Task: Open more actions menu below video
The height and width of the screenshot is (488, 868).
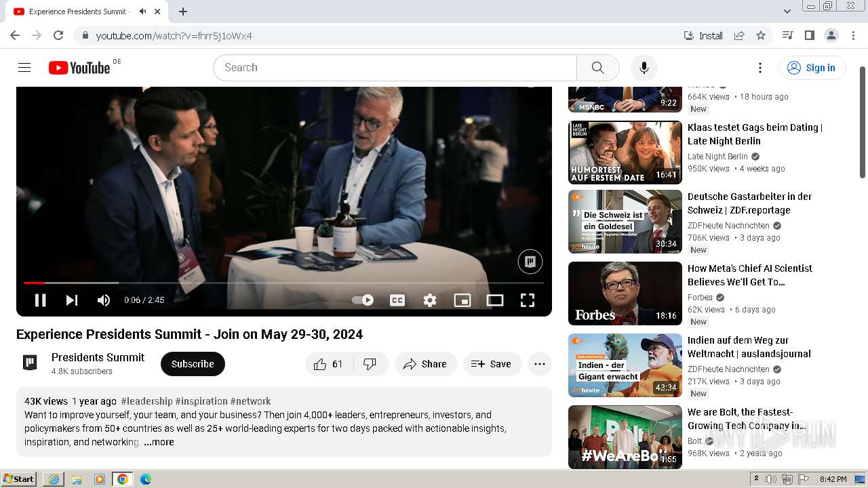Action: point(540,364)
